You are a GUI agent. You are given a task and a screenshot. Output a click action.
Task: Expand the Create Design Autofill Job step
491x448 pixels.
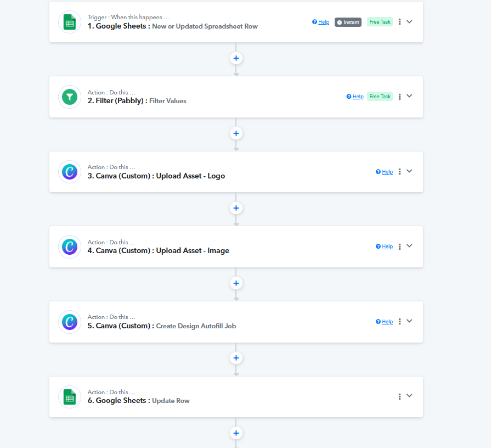(x=409, y=321)
